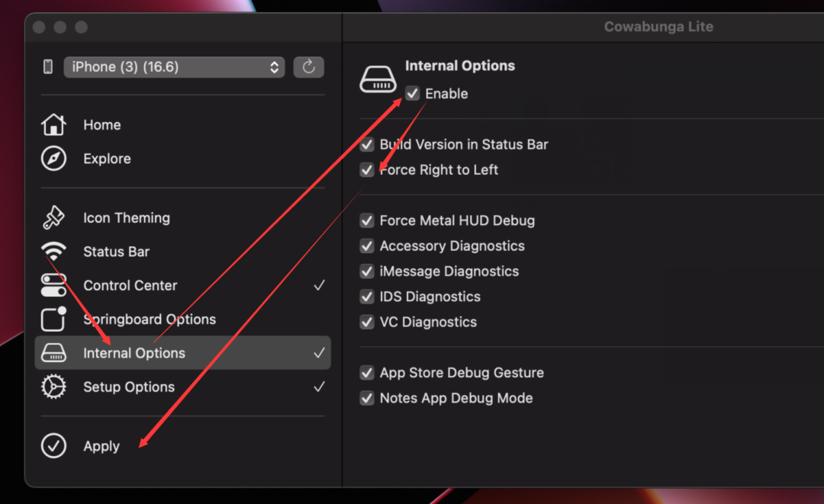Click the iPhone device icon
This screenshot has width=824, height=504.
(48, 67)
